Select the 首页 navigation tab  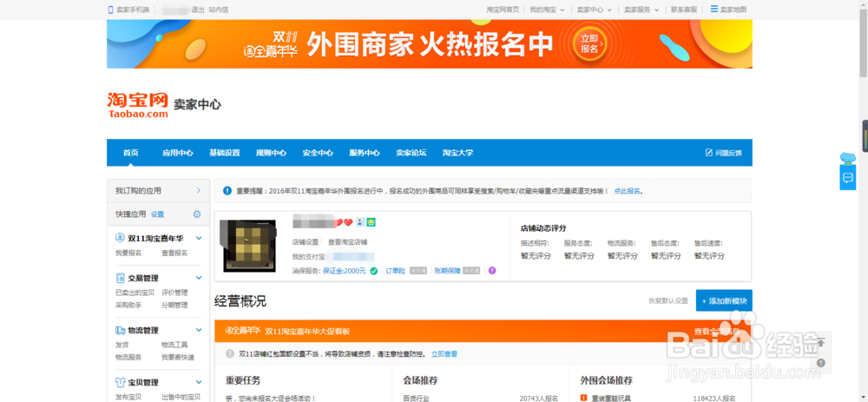pos(131,153)
